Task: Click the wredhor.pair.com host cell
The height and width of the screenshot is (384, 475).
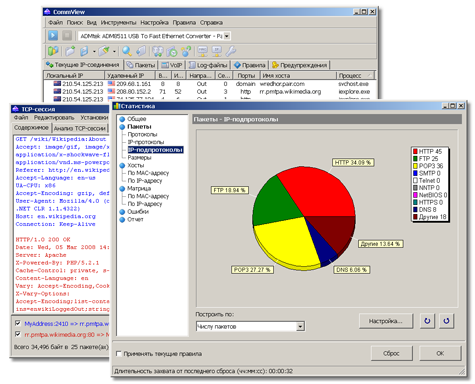Action: pyautogui.click(x=282, y=84)
